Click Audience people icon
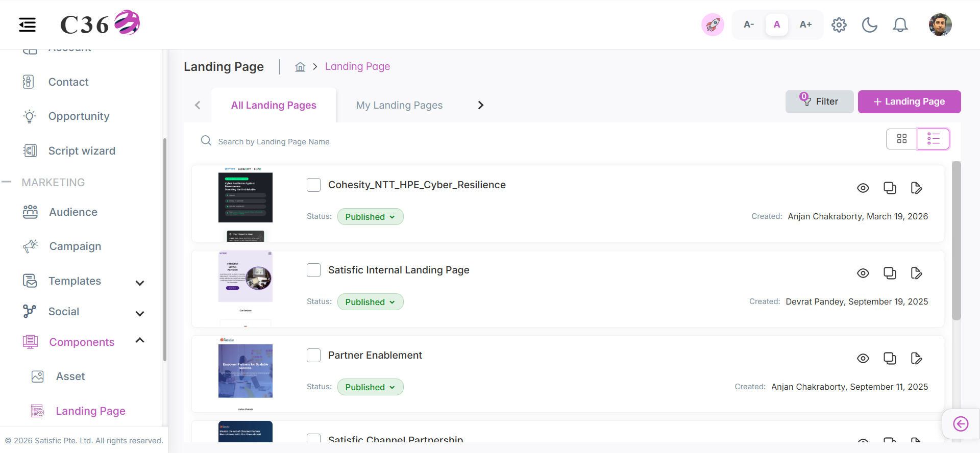 coord(30,212)
